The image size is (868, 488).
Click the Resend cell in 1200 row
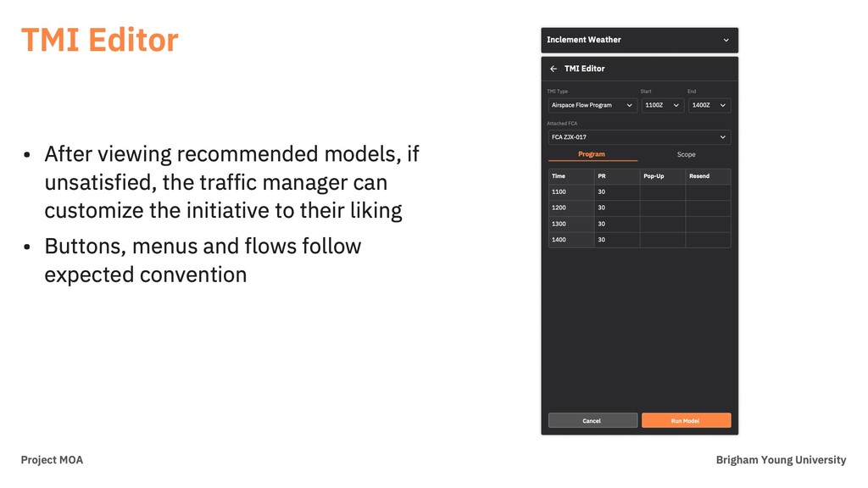pos(708,208)
